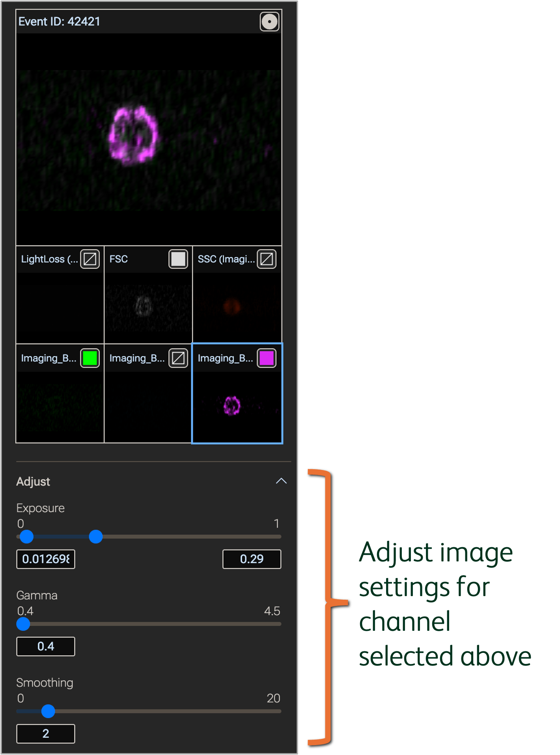This screenshot has width=560, height=755.
Task: Select the green Imaging_B channel thumbnail
Action: coord(60,406)
